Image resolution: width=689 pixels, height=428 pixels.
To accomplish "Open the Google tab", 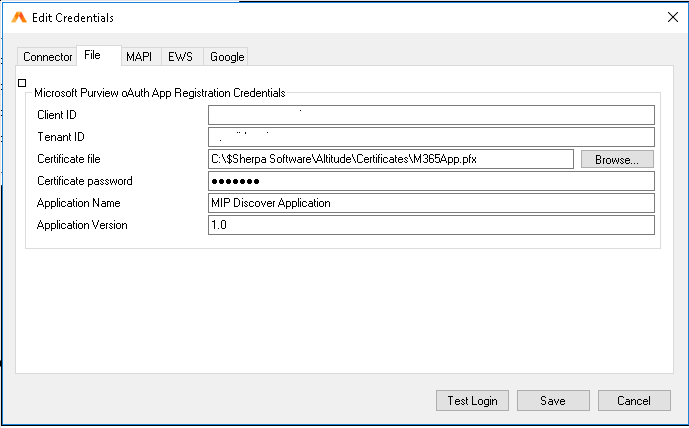I will coord(227,57).
